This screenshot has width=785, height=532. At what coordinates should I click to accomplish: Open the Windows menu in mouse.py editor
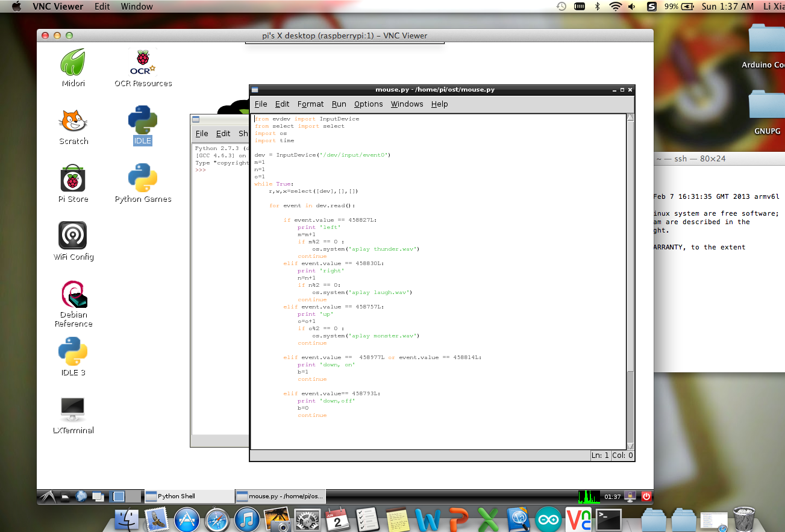(x=407, y=104)
